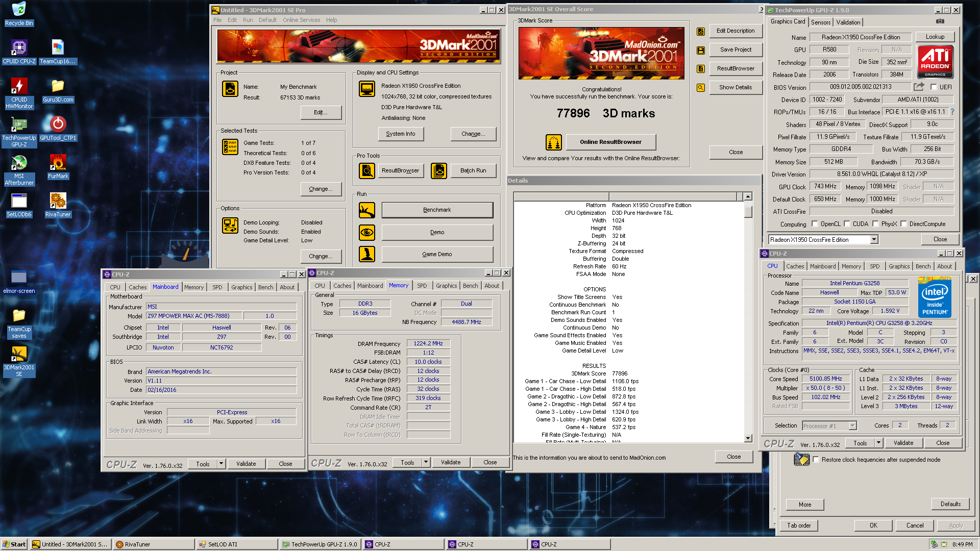Open elmor-screen desktop icon

pyautogui.click(x=19, y=282)
